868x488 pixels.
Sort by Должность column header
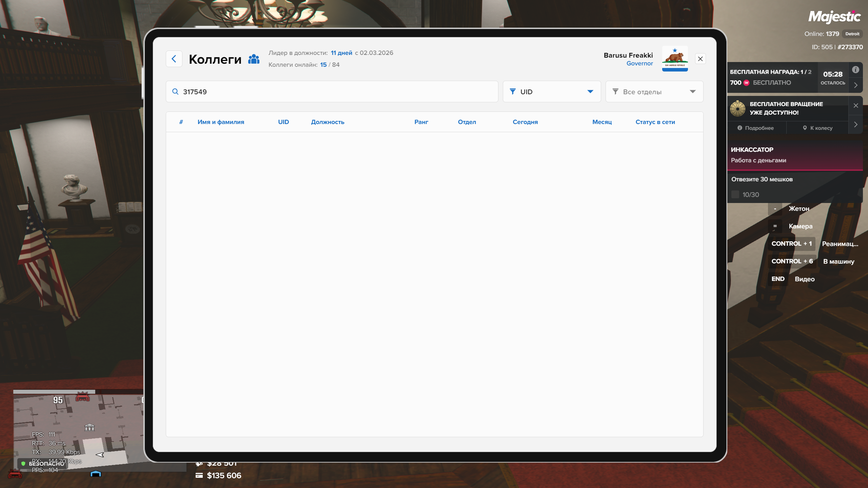[x=328, y=122]
